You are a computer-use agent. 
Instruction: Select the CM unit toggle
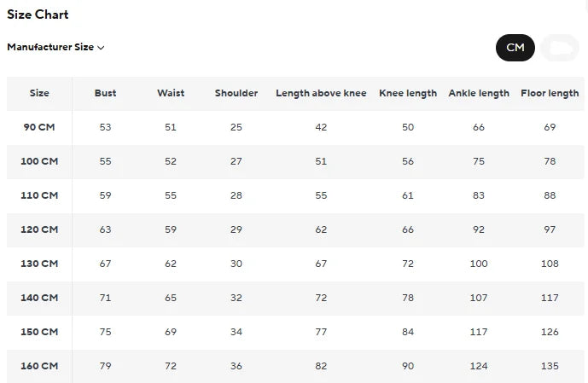(515, 48)
